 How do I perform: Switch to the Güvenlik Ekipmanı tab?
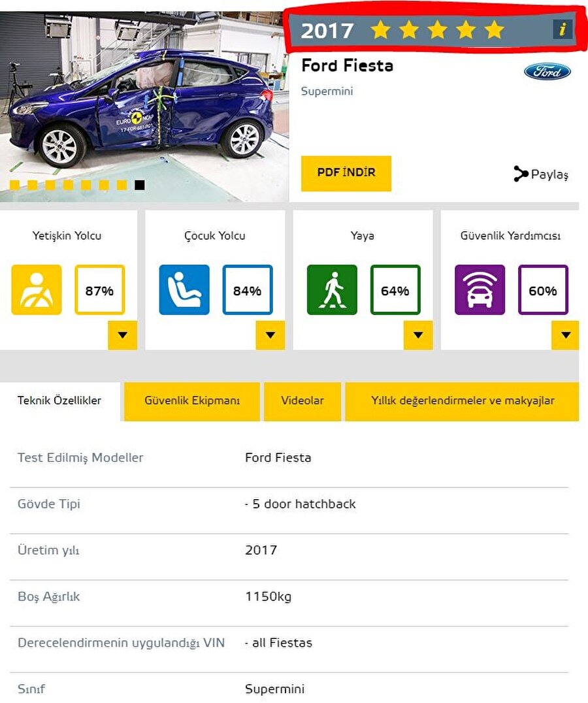pyautogui.click(x=192, y=401)
